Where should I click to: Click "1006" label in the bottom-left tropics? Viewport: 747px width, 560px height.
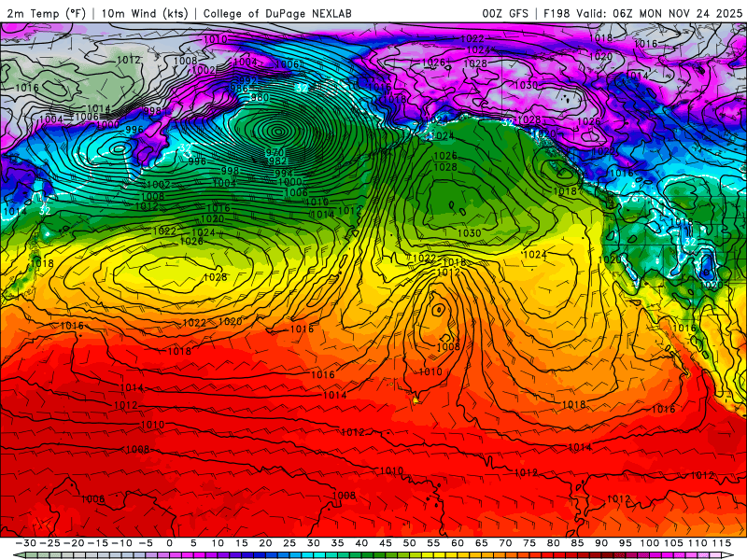point(92,498)
